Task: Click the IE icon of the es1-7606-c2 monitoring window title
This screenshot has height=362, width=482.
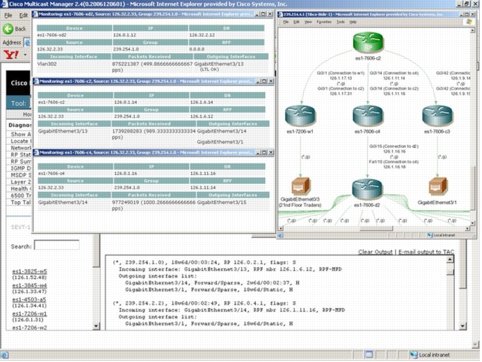Action: 36,81
